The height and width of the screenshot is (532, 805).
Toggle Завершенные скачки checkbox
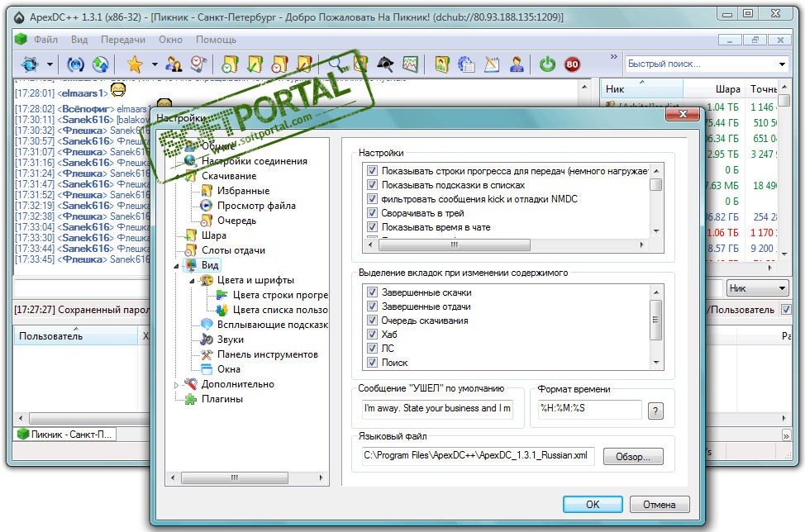372,292
